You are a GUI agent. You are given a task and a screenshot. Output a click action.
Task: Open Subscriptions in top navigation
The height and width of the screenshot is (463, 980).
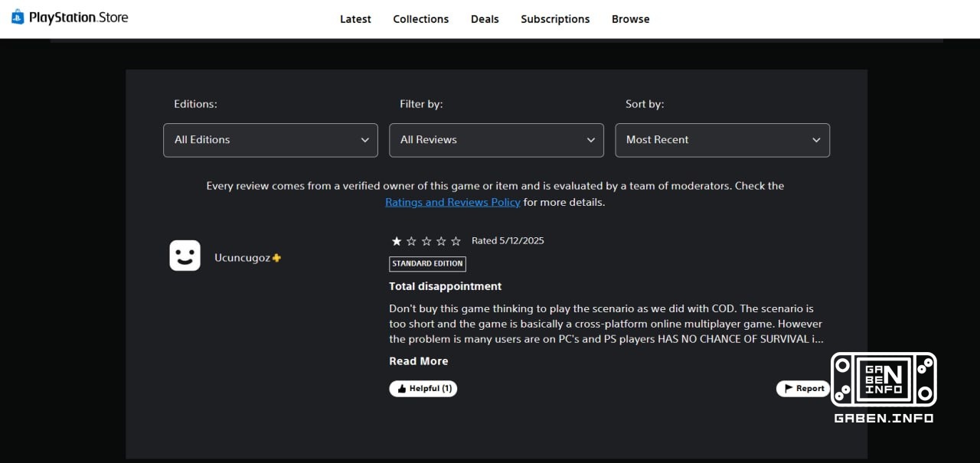coord(555,19)
